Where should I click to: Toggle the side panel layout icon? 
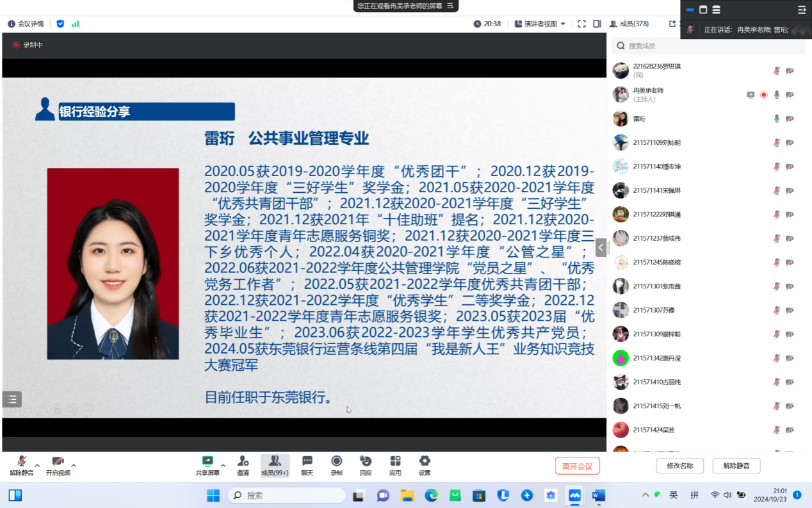597,24
